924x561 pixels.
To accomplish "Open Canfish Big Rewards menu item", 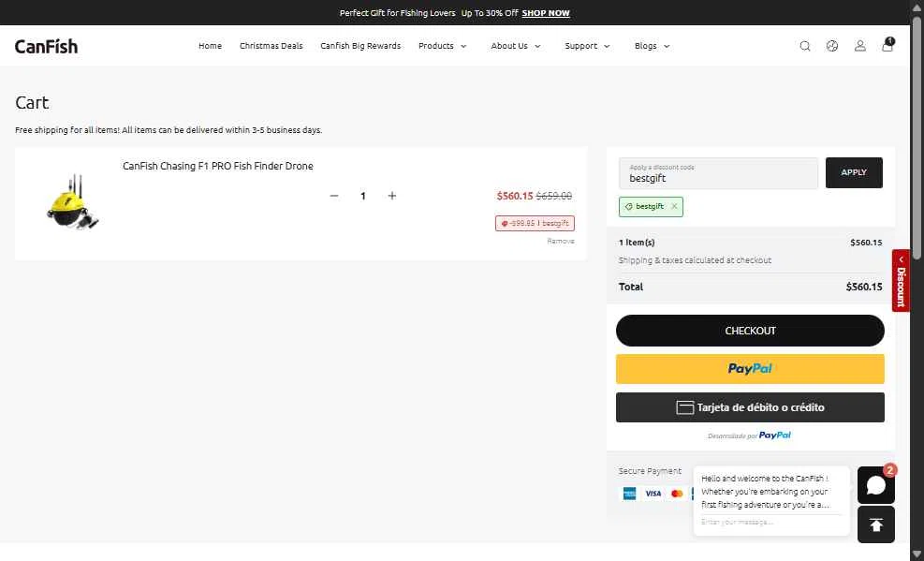I will click(x=360, y=46).
